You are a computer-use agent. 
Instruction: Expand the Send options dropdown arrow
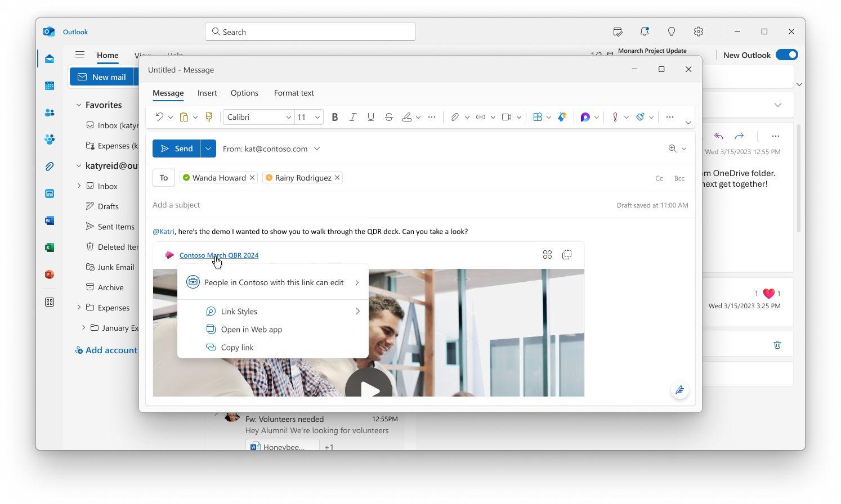208,148
